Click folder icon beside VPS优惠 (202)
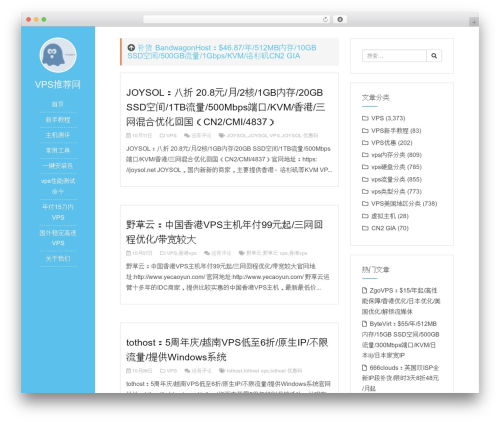 (365, 143)
